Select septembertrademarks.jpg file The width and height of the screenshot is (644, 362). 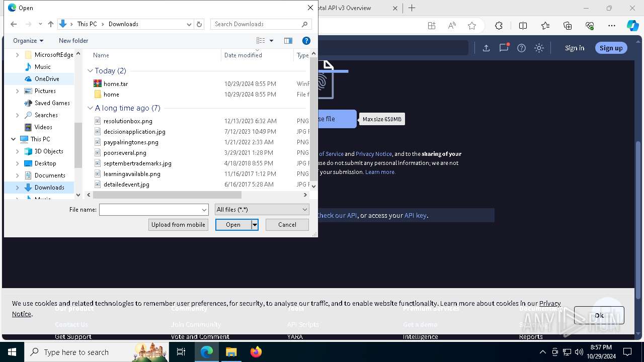tap(137, 163)
